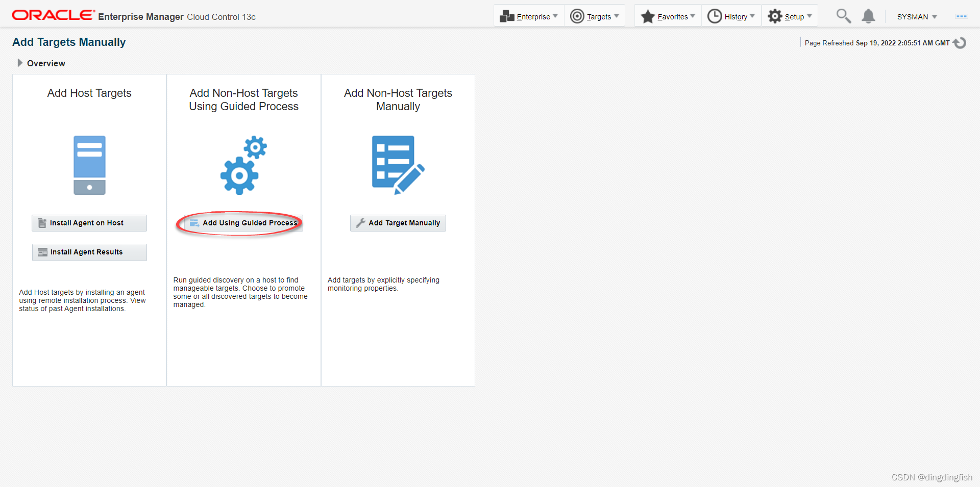Click the Setup gear icon

coord(775,16)
